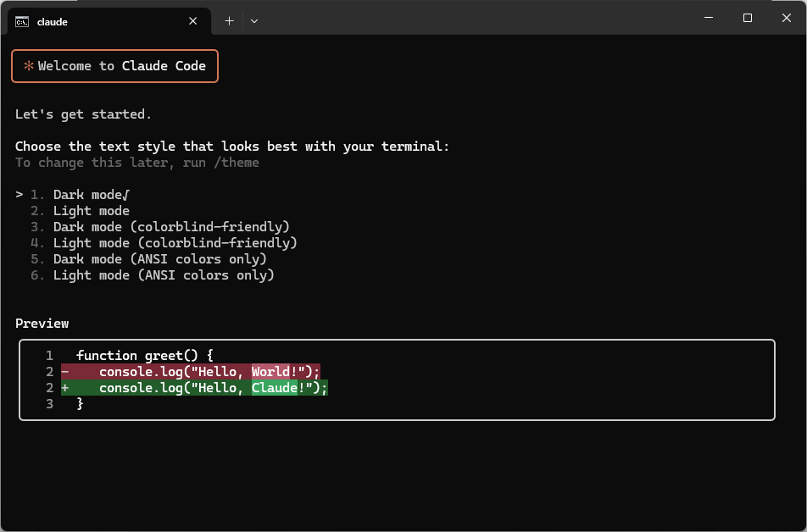Choose Dark mode (colorblind-friendly)

click(x=160, y=227)
